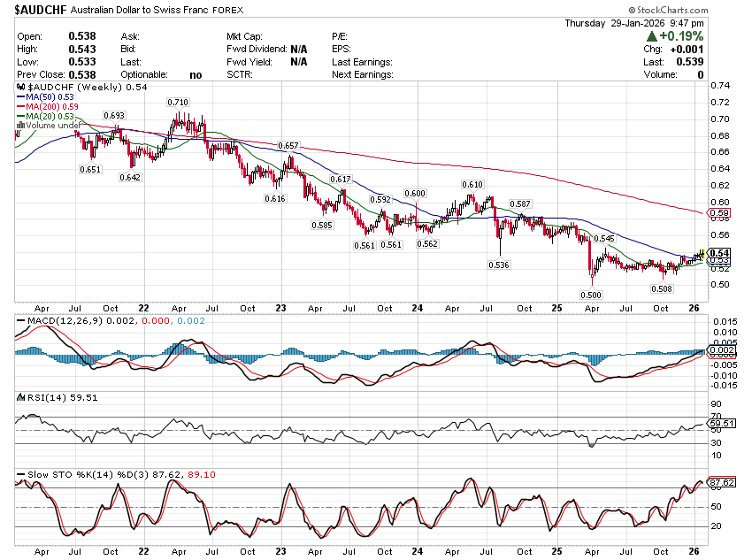
Task: Click the volume bars icon in legend
Action: (x=21, y=126)
